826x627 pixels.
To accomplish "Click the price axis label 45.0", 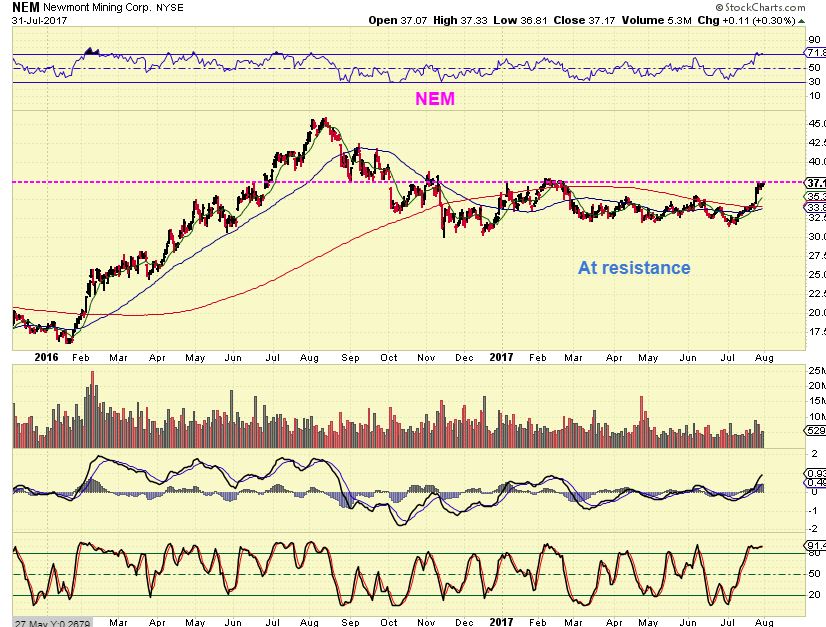I will pyautogui.click(x=817, y=123).
